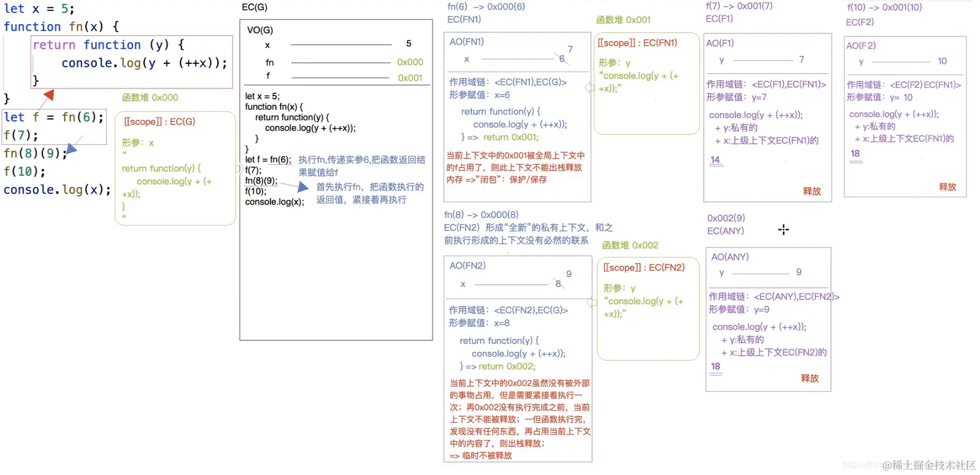Select '+ x:上级上下文EC(FN2)的' line
980x475 pixels.
(x=774, y=352)
